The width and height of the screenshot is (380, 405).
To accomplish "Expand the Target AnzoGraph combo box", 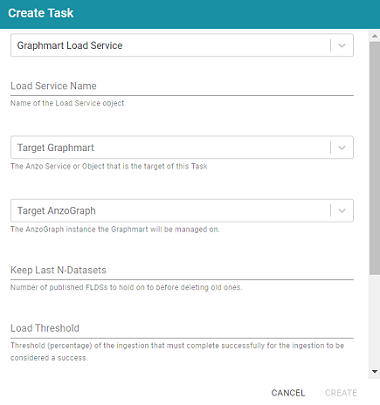I will [x=182, y=211].
